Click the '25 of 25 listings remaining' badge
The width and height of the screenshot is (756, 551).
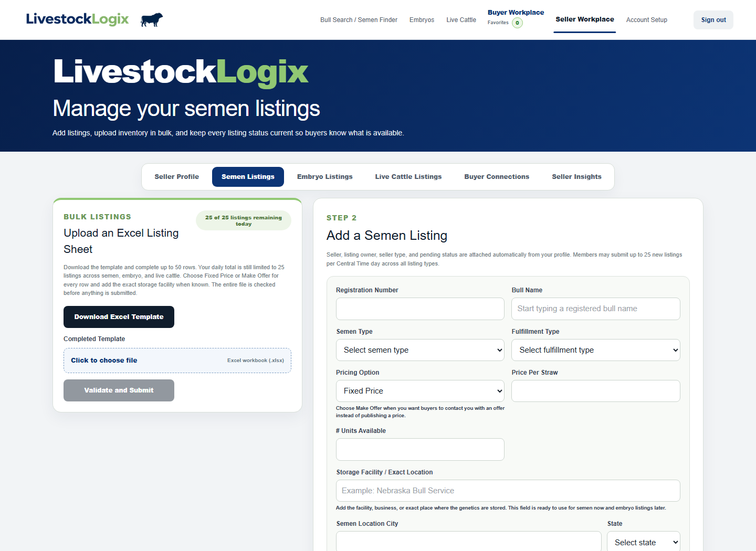pyautogui.click(x=244, y=220)
